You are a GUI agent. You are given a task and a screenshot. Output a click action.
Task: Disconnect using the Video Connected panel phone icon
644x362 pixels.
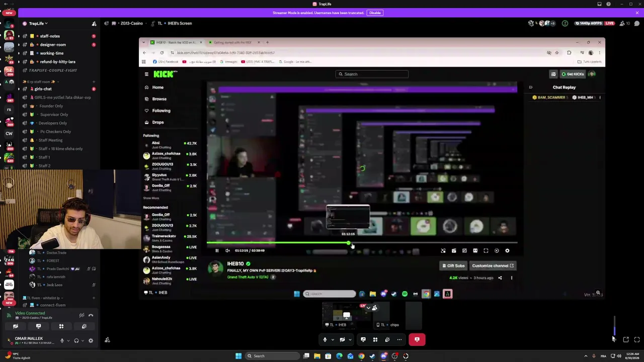point(91,315)
